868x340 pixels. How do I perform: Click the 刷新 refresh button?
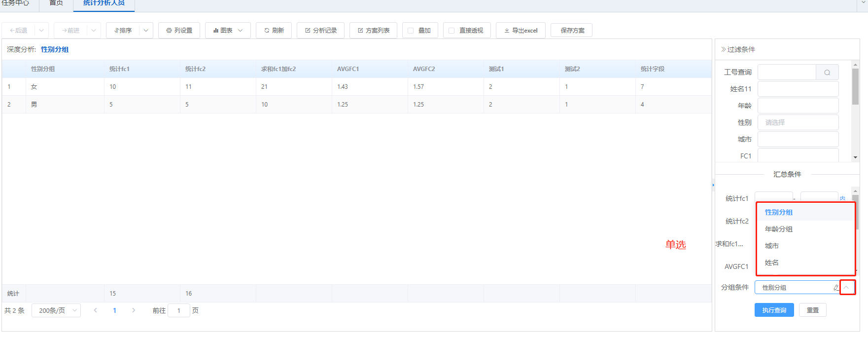click(274, 31)
